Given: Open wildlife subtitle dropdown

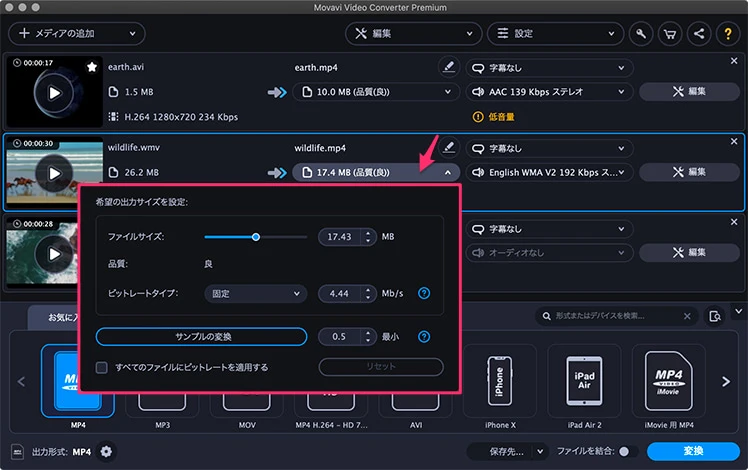Looking at the screenshot, I should [x=550, y=149].
